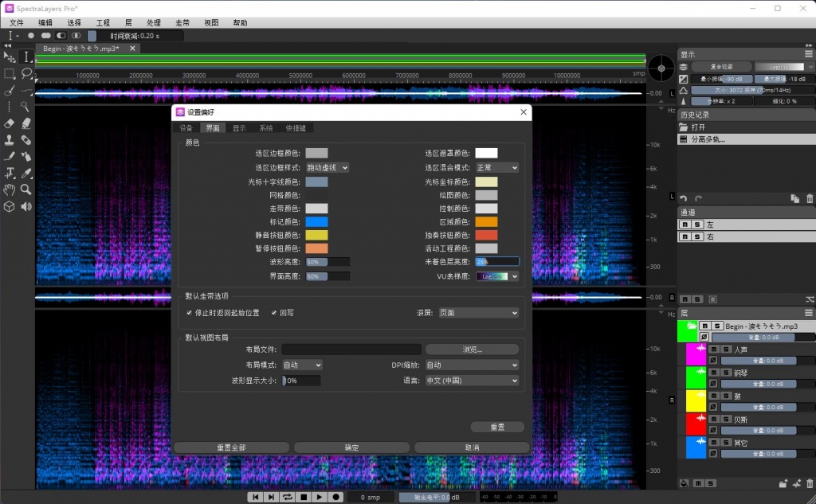Switch to the 设备 tab
This screenshot has height=504, width=816.
[x=186, y=127]
